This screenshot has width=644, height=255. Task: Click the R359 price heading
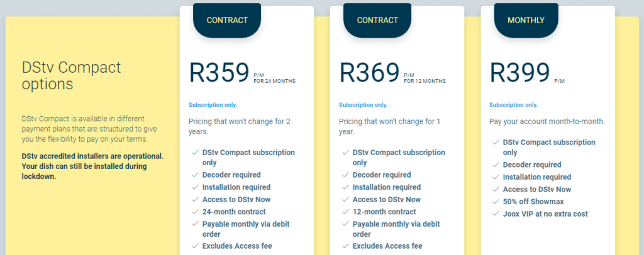219,73
